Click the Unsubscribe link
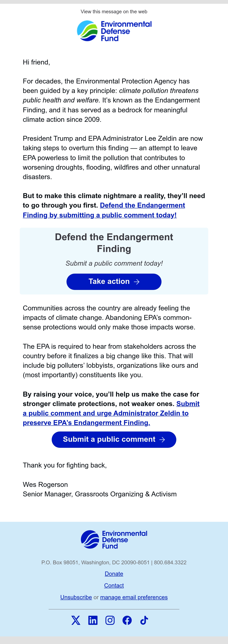 [x=76, y=597]
